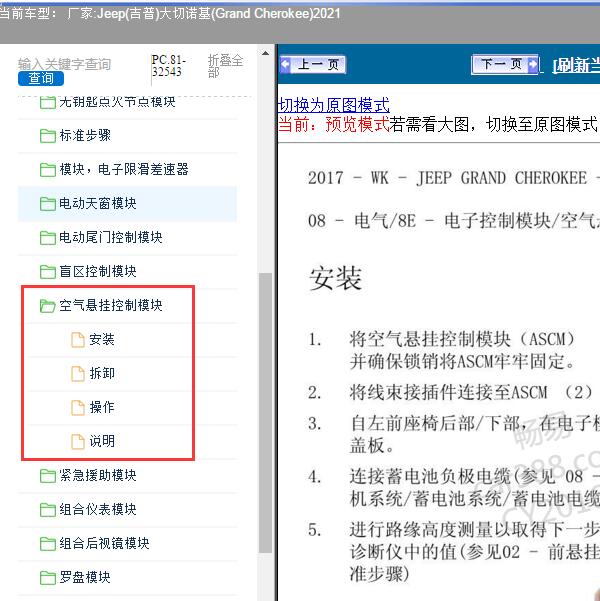Image resolution: width=600 pixels, height=601 pixels.
Task: Click the 无钥匙点火节点模块 tree row
Action: [127, 103]
